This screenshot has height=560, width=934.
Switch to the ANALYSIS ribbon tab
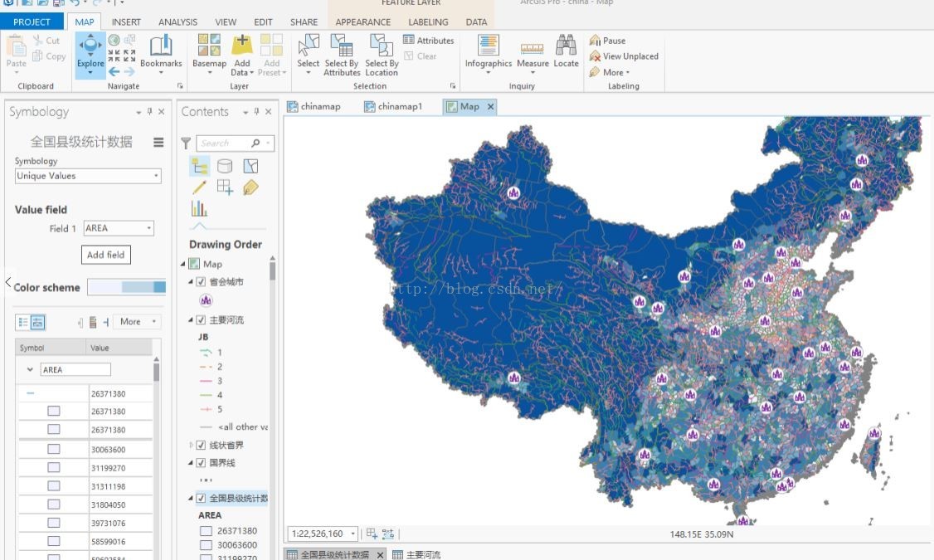coord(178,22)
